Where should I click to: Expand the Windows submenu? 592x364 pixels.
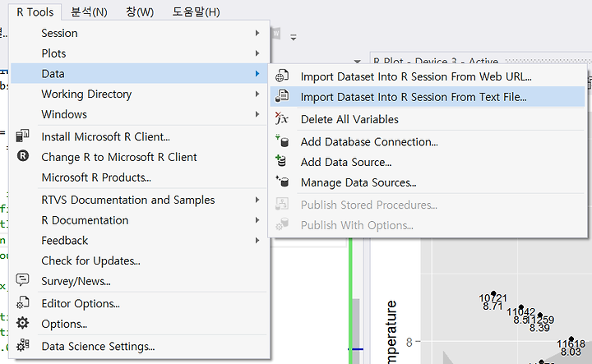[141, 114]
